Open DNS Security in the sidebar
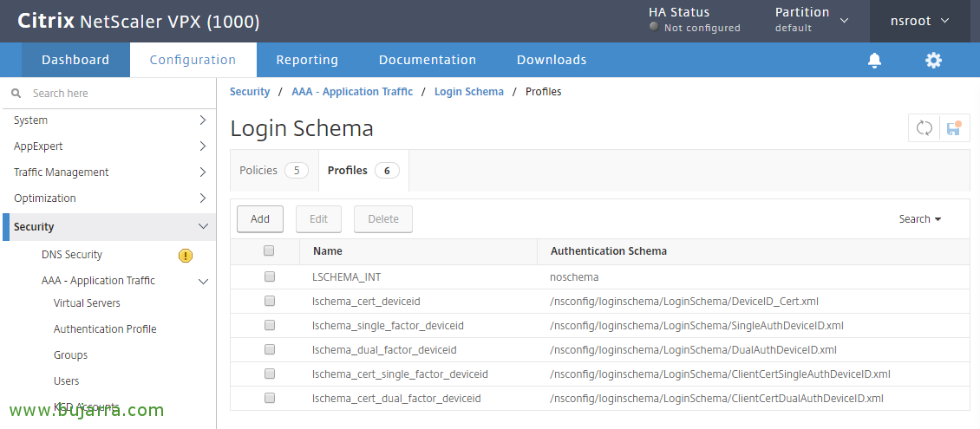Viewport: 980px width, 429px height. click(71, 255)
